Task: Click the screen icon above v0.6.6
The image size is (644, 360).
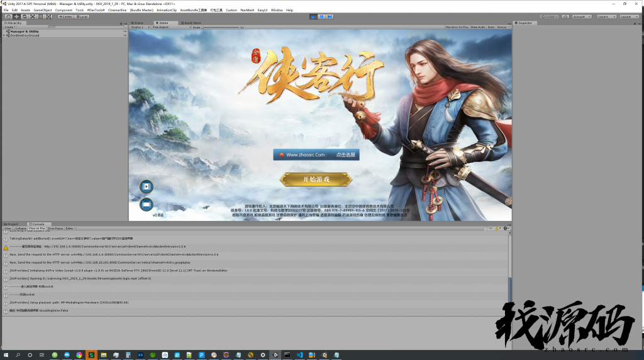Action: pos(146,205)
